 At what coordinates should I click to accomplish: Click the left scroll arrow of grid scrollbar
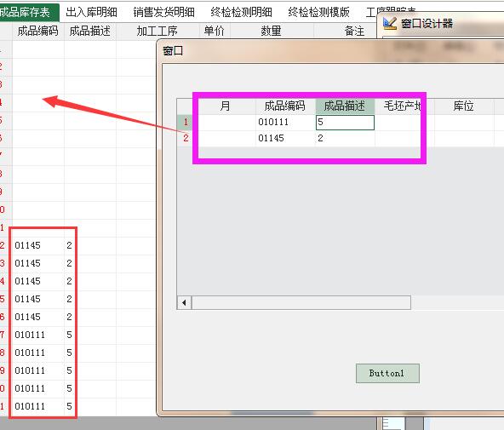(x=184, y=303)
